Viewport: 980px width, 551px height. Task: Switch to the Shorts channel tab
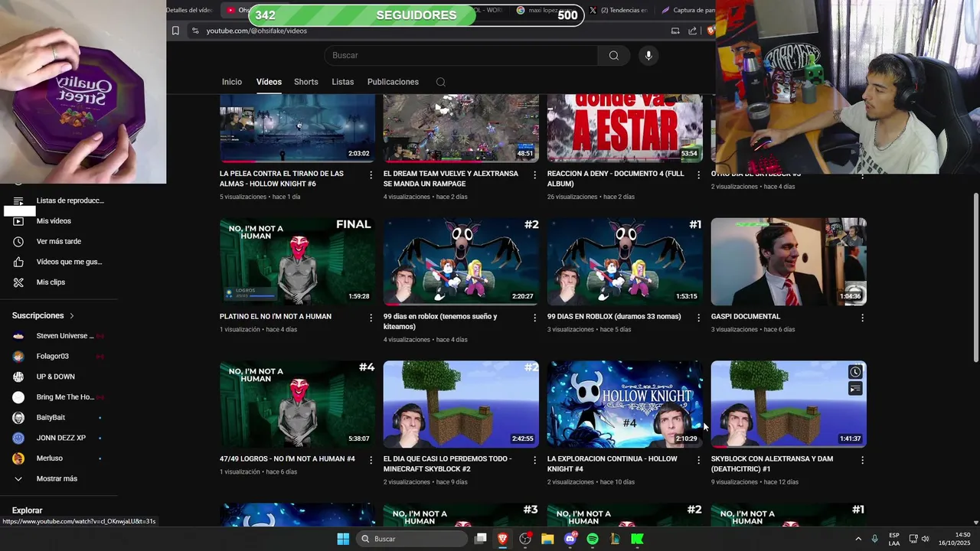click(305, 82)
